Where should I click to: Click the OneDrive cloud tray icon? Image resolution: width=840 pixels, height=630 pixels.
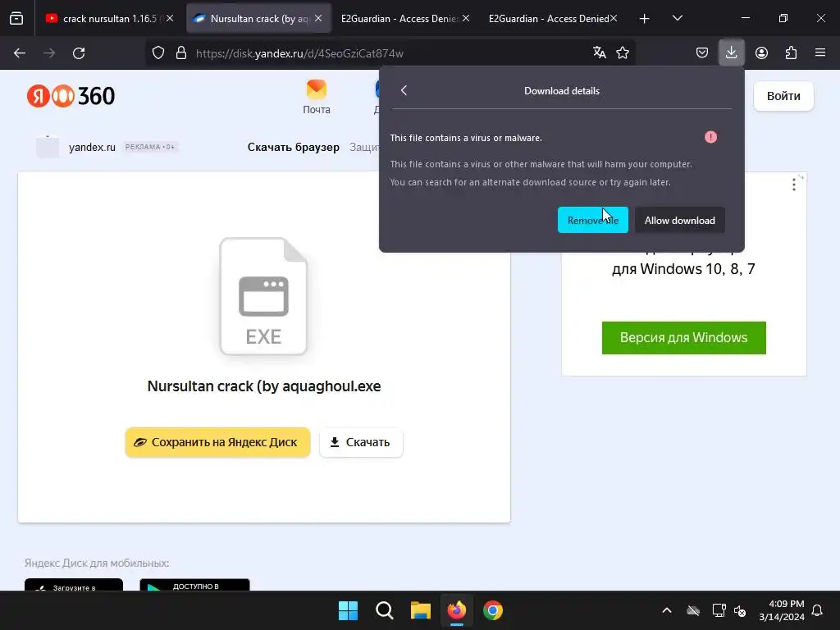tap(693, 610)
